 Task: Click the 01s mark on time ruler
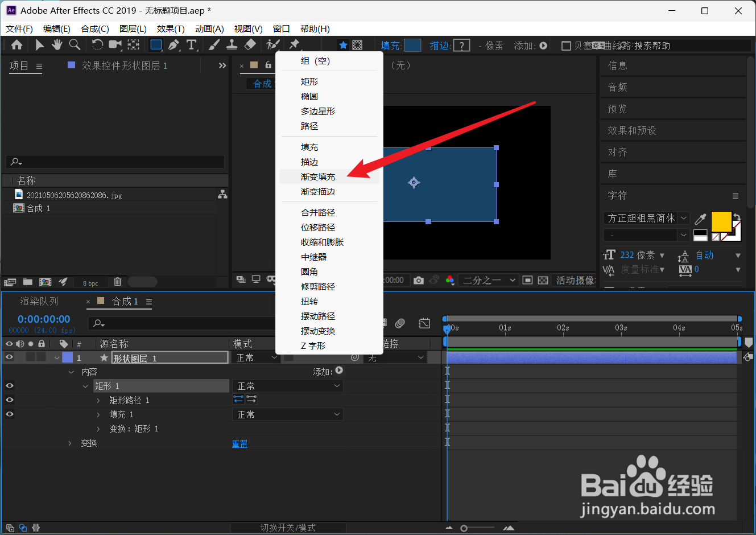point(505,328)
